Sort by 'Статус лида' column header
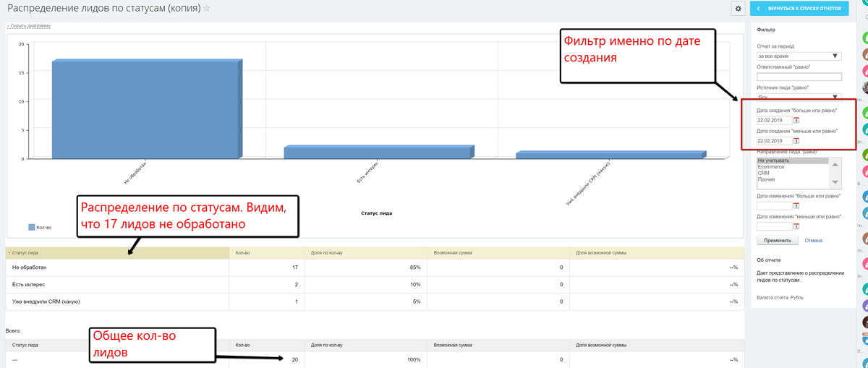Screen dimensions: 868x368 (116, 253)
